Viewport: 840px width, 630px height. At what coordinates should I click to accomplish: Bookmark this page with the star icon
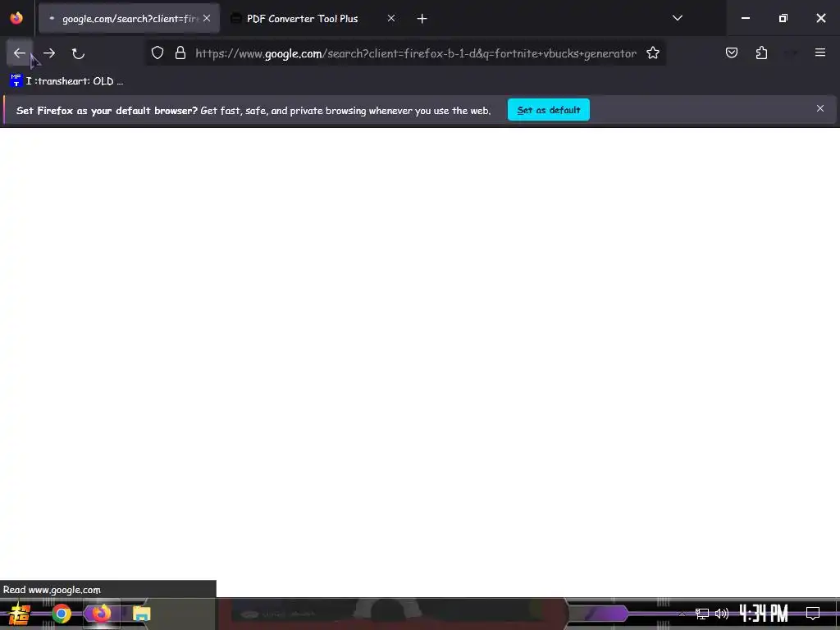click(652, 53)
